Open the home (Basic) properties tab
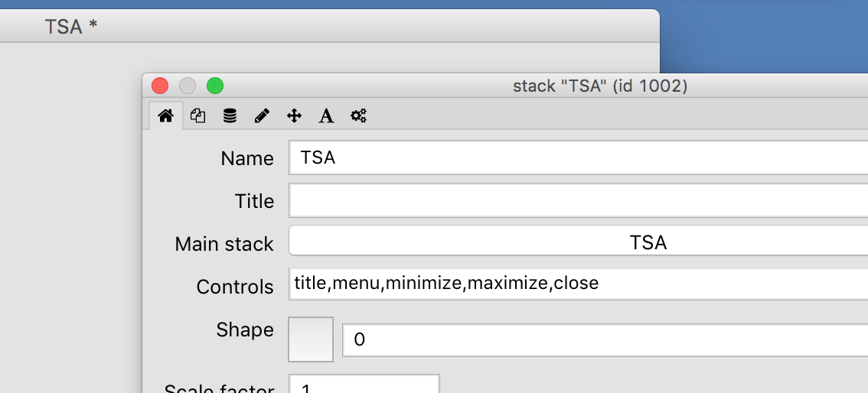Screen dimensions: 868x393 click(165, 116)
